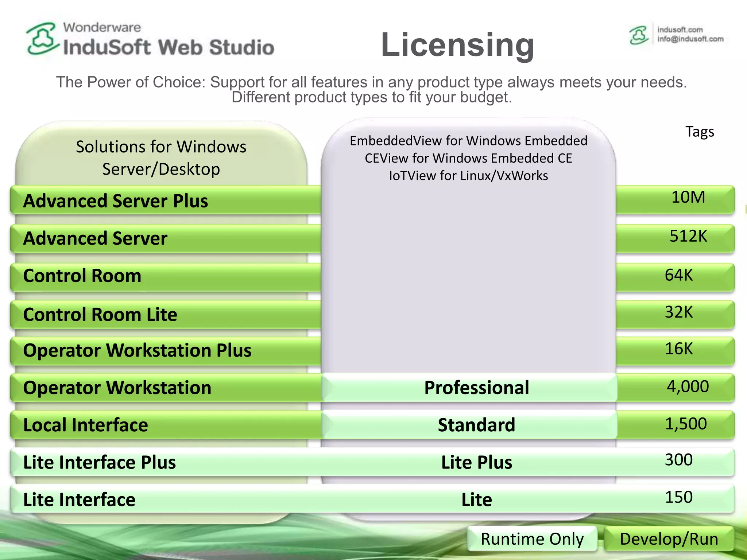Click the Runtime Only legend box
This screenshot has height=560, width=747.
pyautogui.click(x=532, y=538)
